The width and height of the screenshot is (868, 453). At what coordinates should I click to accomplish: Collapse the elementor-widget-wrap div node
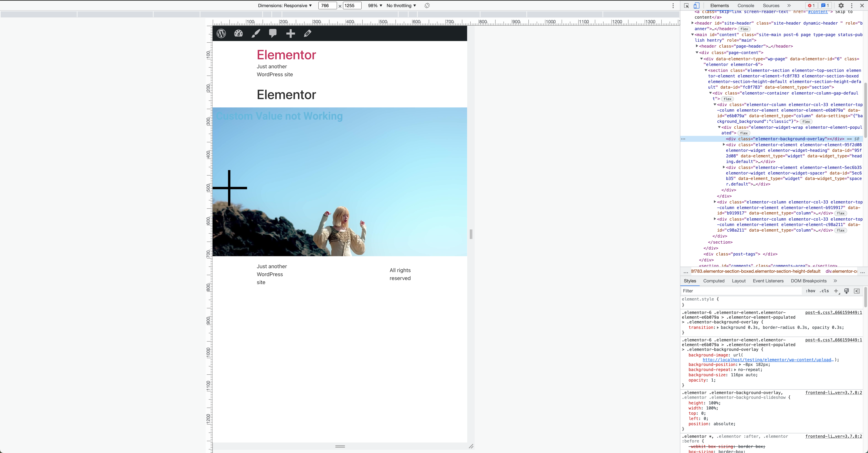(719, 127)
